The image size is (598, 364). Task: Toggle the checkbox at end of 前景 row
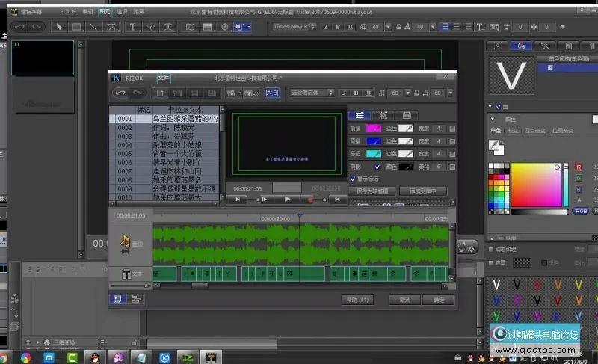452,129
